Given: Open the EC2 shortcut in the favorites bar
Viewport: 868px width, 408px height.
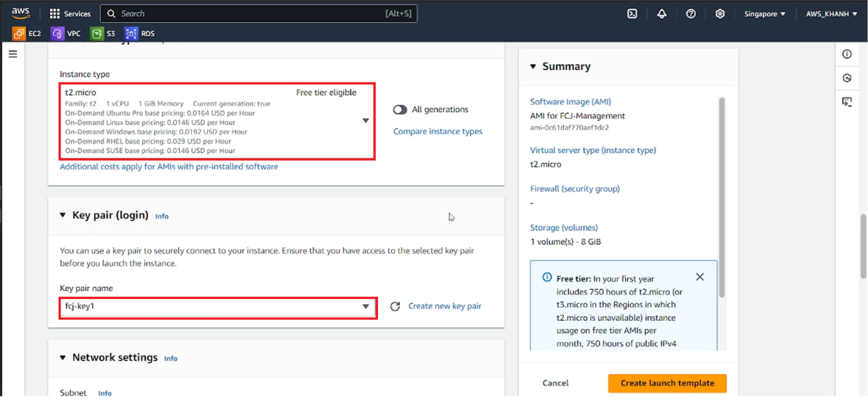Looking at the screenshot, I should click(x=27, y=34).
